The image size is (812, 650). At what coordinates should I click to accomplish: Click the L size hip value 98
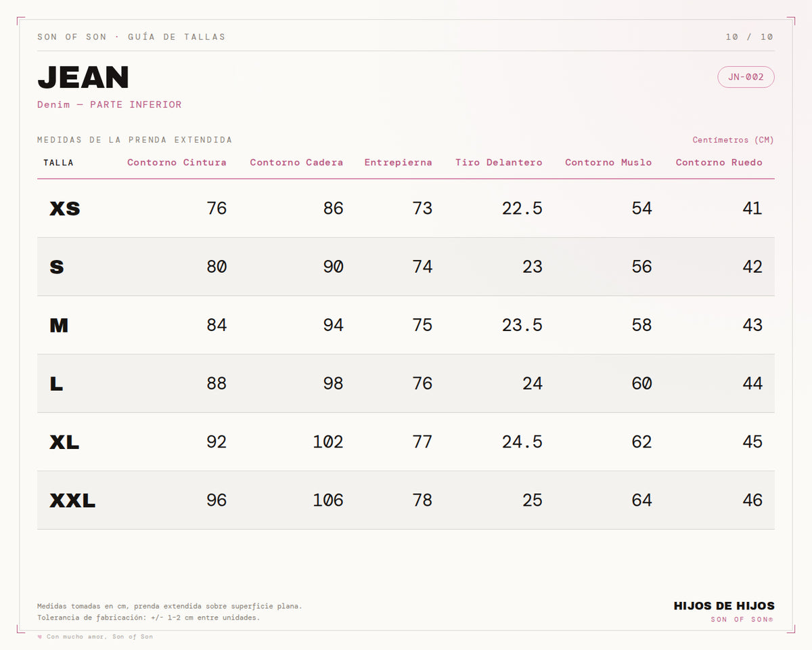333,384
